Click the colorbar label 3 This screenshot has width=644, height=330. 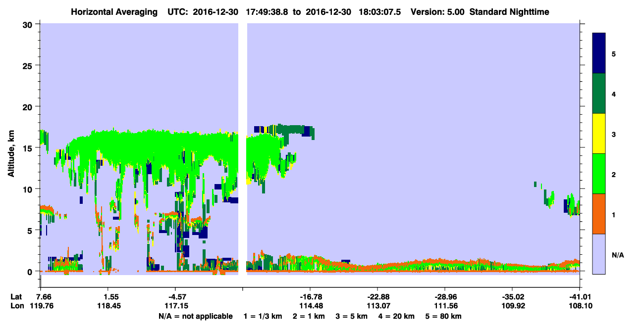[x=614, y=134]
